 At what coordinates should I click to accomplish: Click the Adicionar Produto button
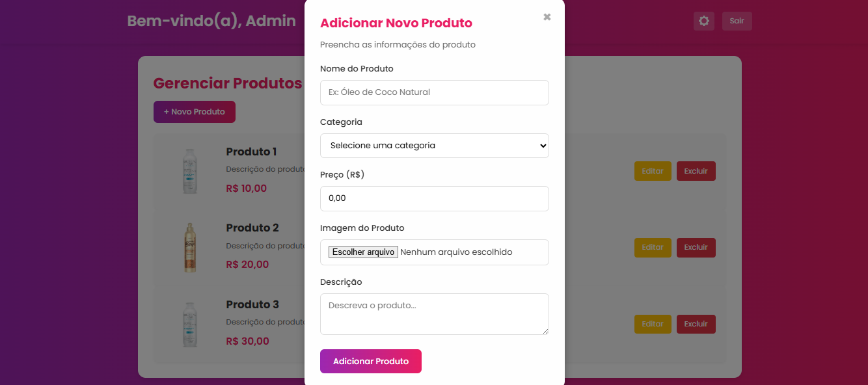tap(370, 361)
